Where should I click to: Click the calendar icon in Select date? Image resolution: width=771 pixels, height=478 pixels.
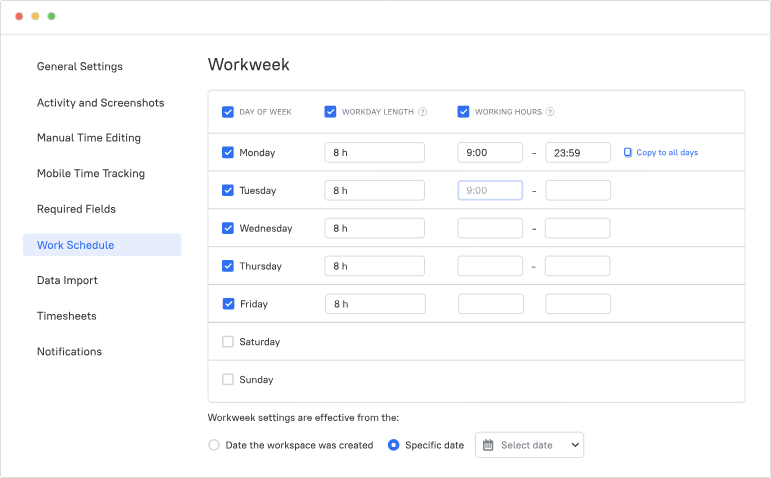[x=488, y=445]
